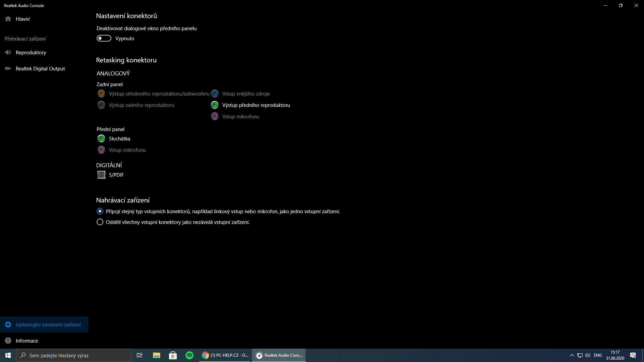
Task: Click the green front panel Sluchátka jack icon
Action: tap(101, 138)
